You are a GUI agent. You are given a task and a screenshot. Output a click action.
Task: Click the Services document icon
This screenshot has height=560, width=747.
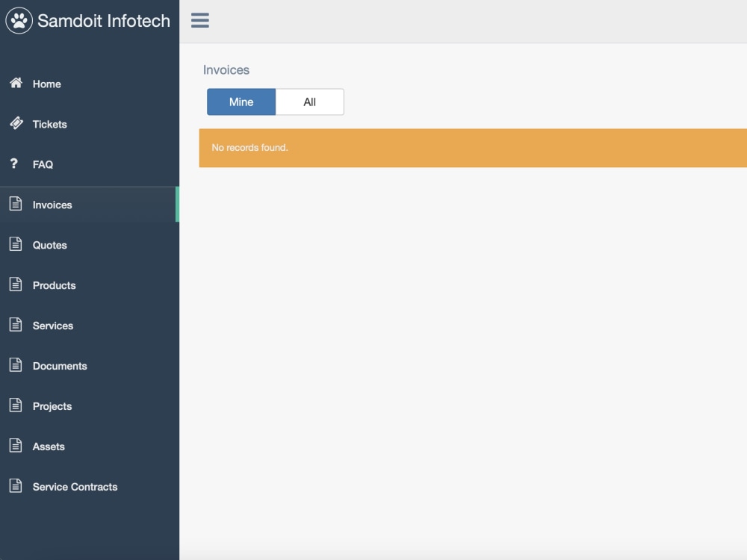click(x=14, y=325)
